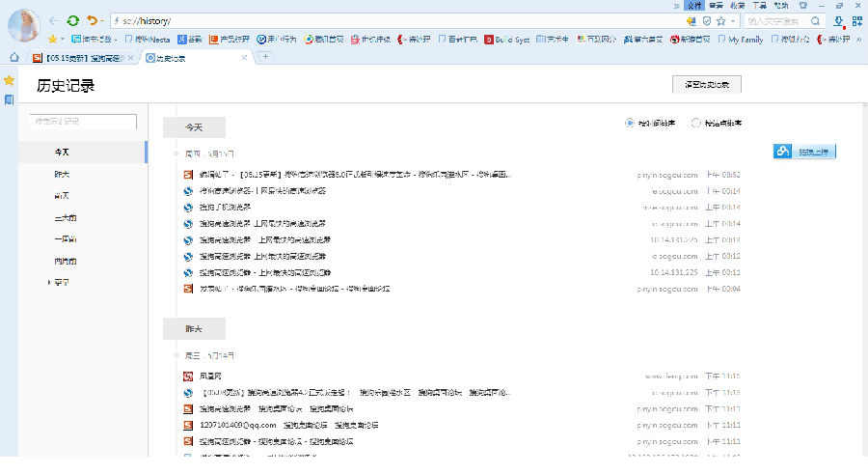This screenshot has width=868, height=474.
Task: Click the 今天 section header
Action: [x=194, y=127]
